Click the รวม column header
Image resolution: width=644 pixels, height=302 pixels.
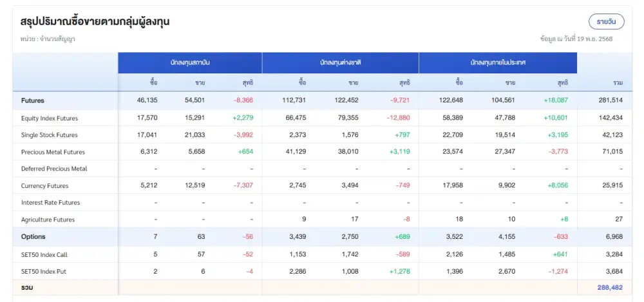point(618,82)
